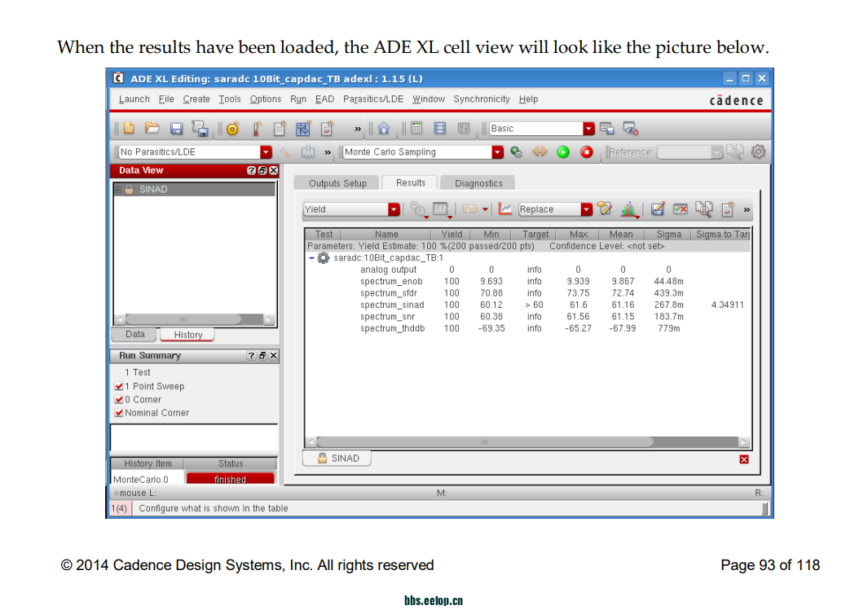Screen dimensions: 868x610
Task: Click the finished status of MonteCarlo.0
Action: coord(231,480)
